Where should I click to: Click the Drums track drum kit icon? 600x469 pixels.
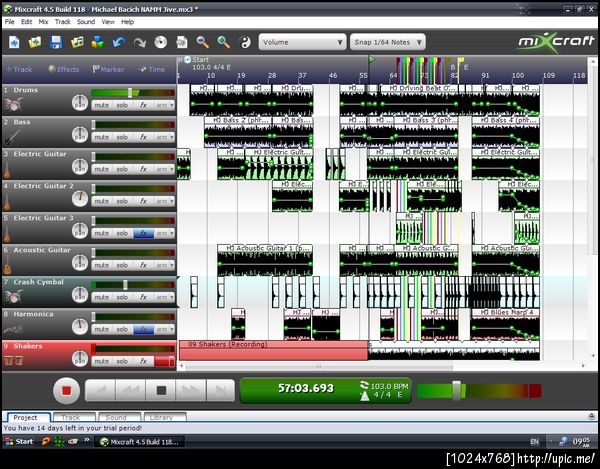click(x=13, y=104)
